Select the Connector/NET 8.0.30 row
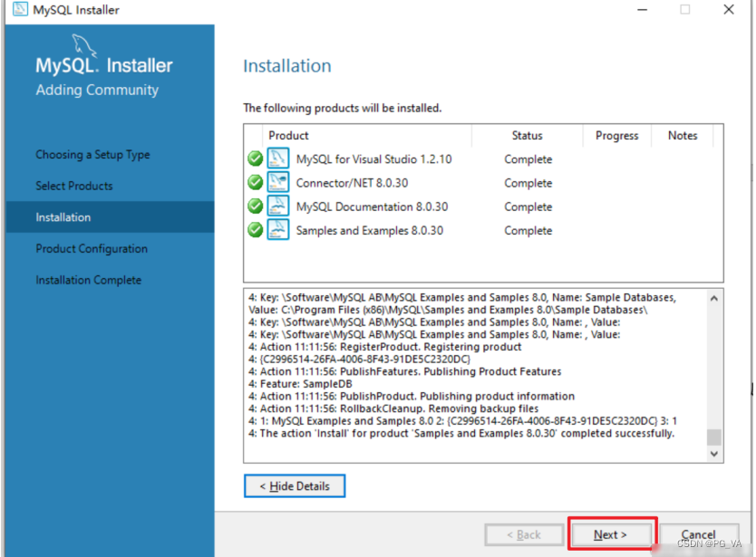This screenshot has height=557, width=756. click(483, 183)
